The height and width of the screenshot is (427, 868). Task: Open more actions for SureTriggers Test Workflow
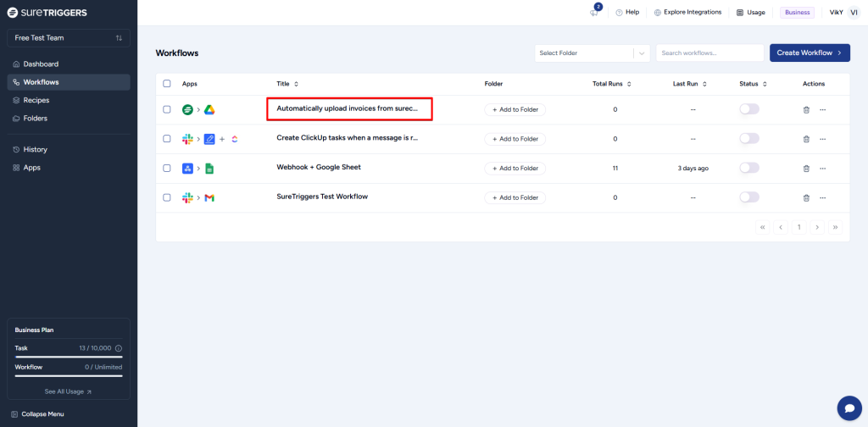coord(822,197)
